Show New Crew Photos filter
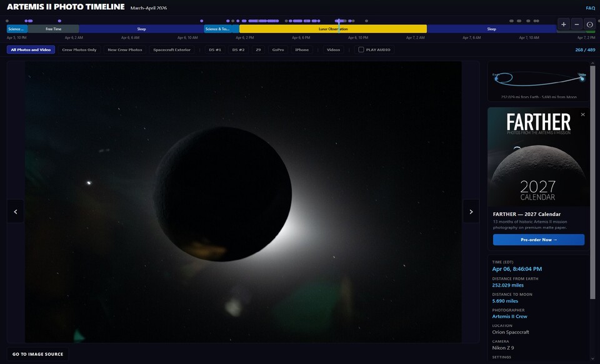The image size is (600, 364). tap(125, 50)
